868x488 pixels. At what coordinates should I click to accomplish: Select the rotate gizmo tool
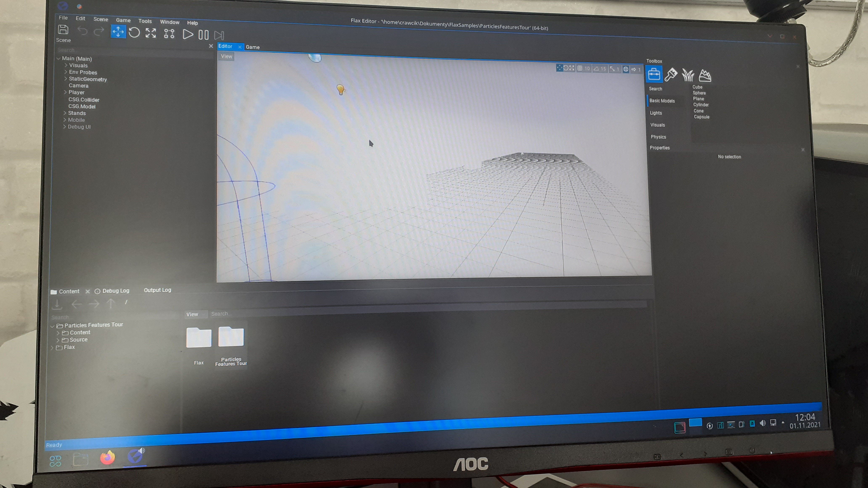pyautogui.click(x=134, y=32)
